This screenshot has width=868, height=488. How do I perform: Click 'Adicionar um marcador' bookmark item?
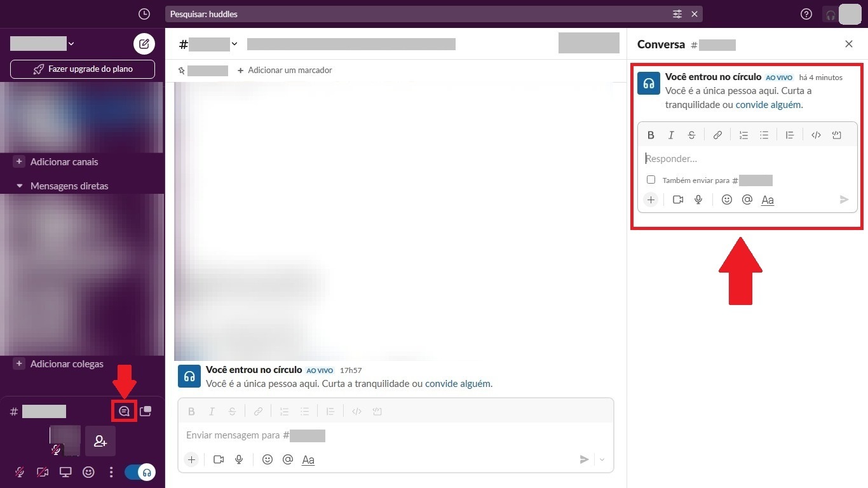284,71
